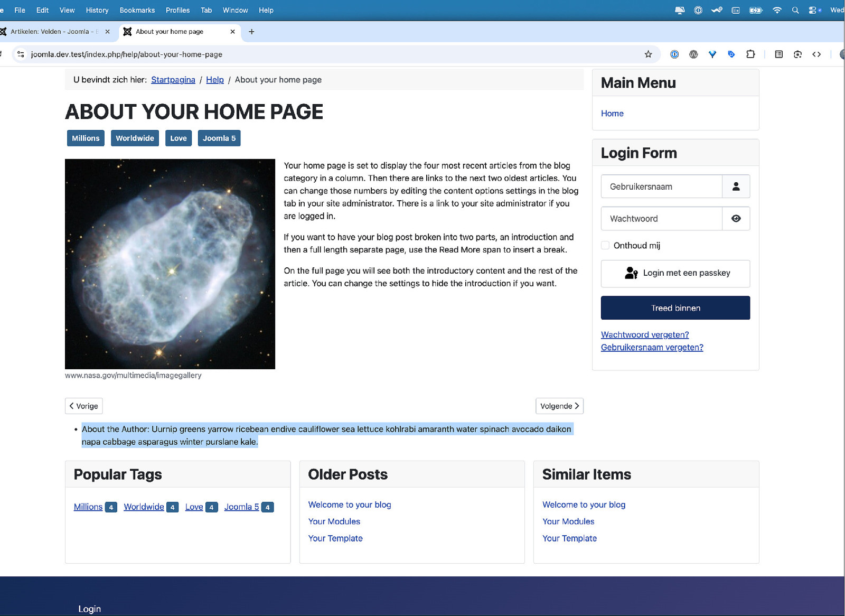
Task: Click the site information icon in address bar
Action: pos(21,54)
